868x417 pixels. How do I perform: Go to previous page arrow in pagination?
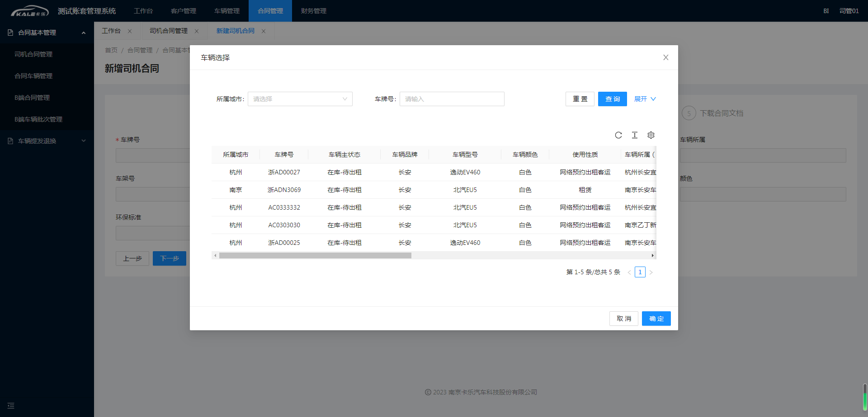coord(629,272)
